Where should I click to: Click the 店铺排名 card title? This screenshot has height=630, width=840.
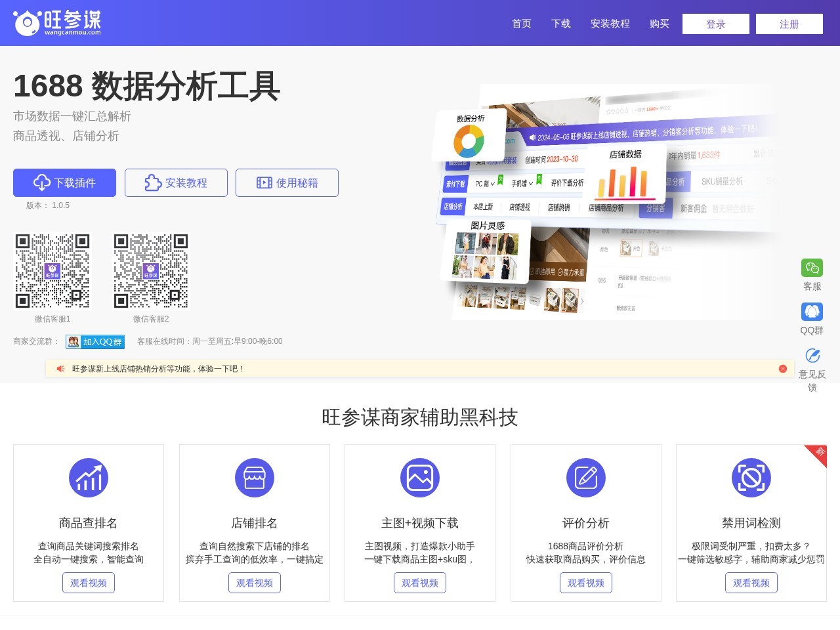coord(255,523)
